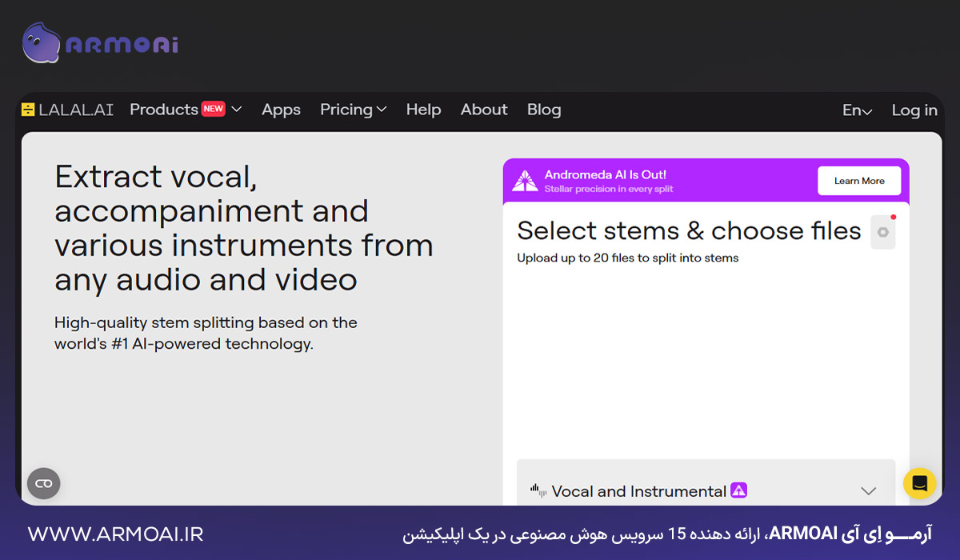
Task: Open the chat support bubble icon
Action: pos(918,484)
